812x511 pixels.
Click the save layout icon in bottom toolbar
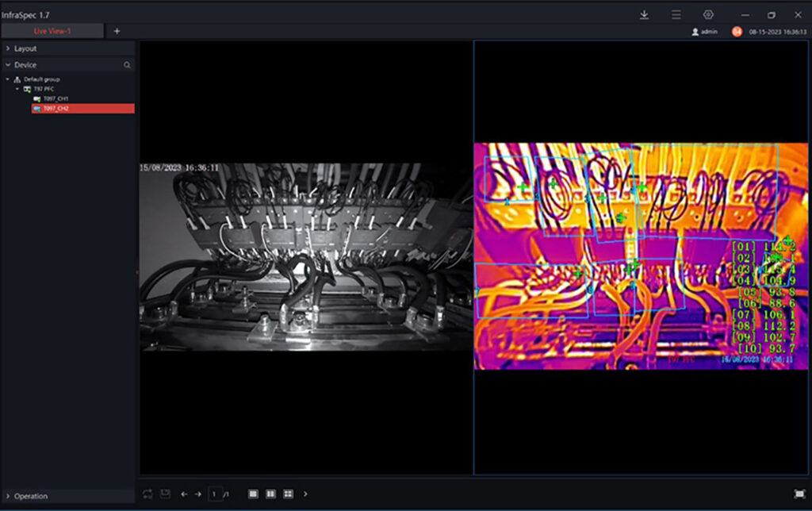165,494
